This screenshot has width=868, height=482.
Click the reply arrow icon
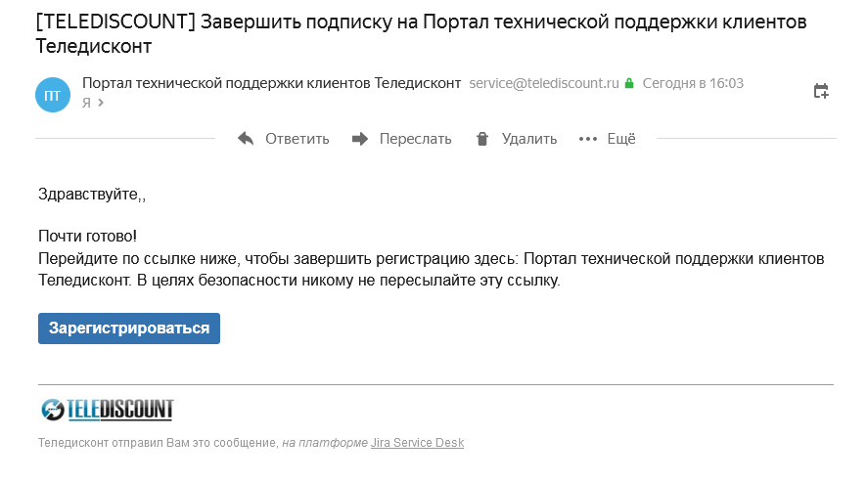(x=246, y=139)
